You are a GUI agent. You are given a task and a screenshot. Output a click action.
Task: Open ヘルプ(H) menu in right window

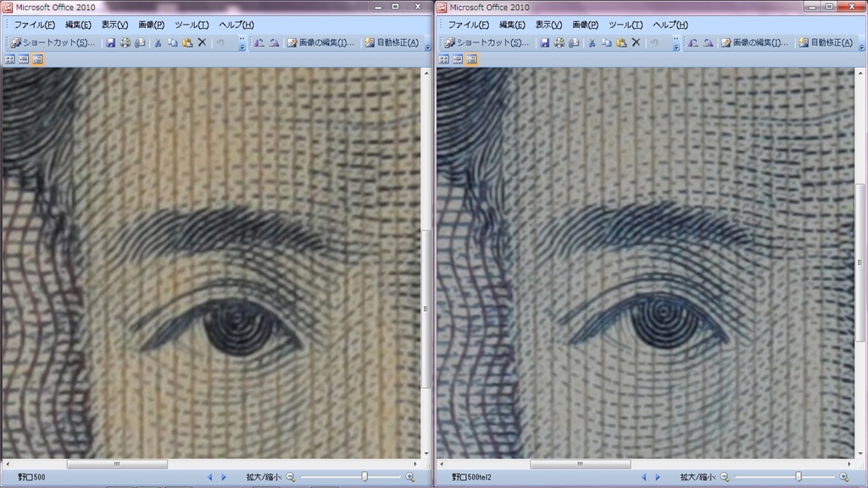pyautogui.click(x=670, y=25)
